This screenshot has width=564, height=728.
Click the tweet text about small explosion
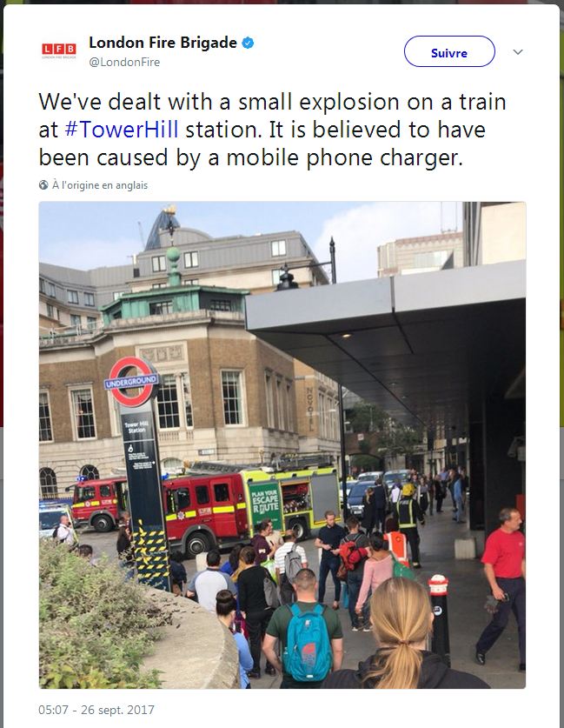click(x=272, y=130)
